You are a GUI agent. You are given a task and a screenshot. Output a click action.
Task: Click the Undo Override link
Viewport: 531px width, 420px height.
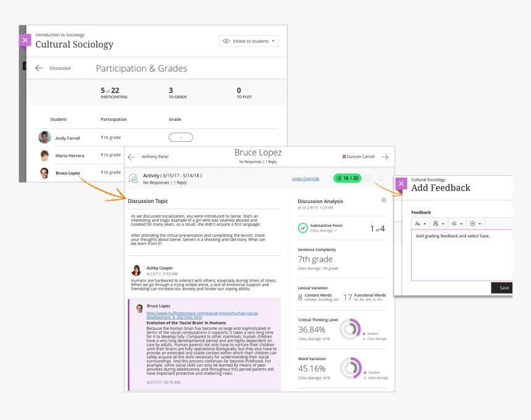point(306,179)
